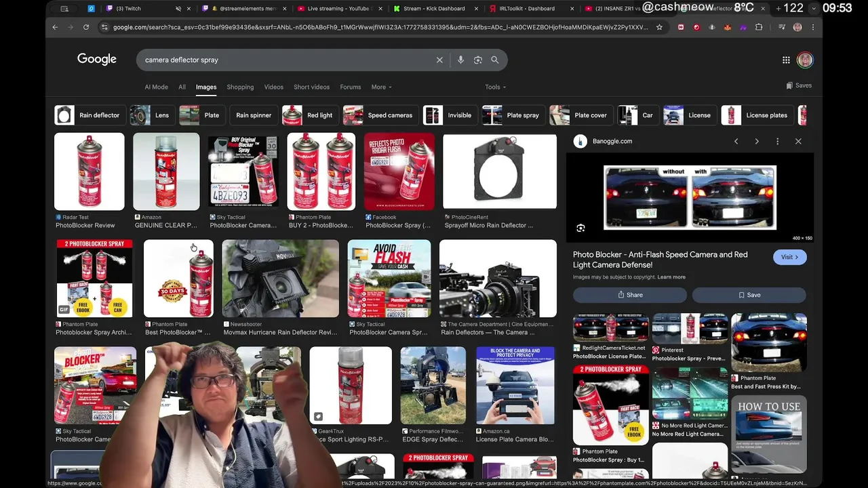The width and height of the screenshot is (868, 488).
Task: Open the browser tab search dropdown
Action: [x=814, y=8]
